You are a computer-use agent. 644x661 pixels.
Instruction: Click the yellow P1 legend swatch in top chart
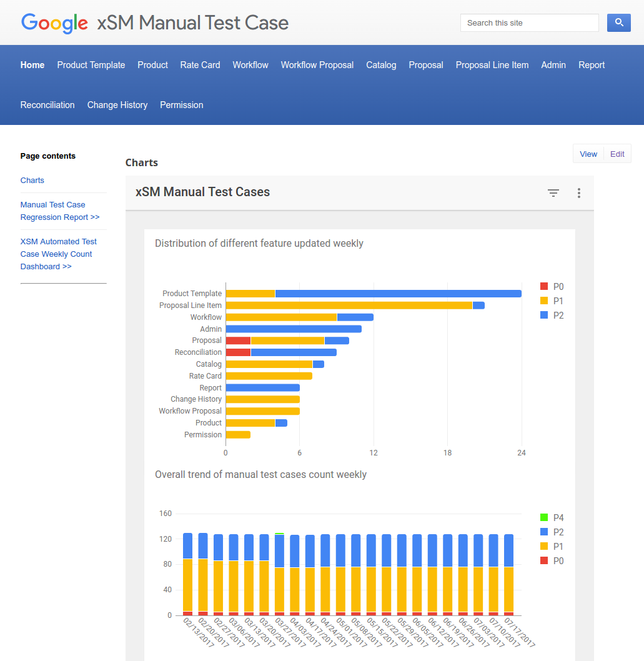(x=544, y=301)
